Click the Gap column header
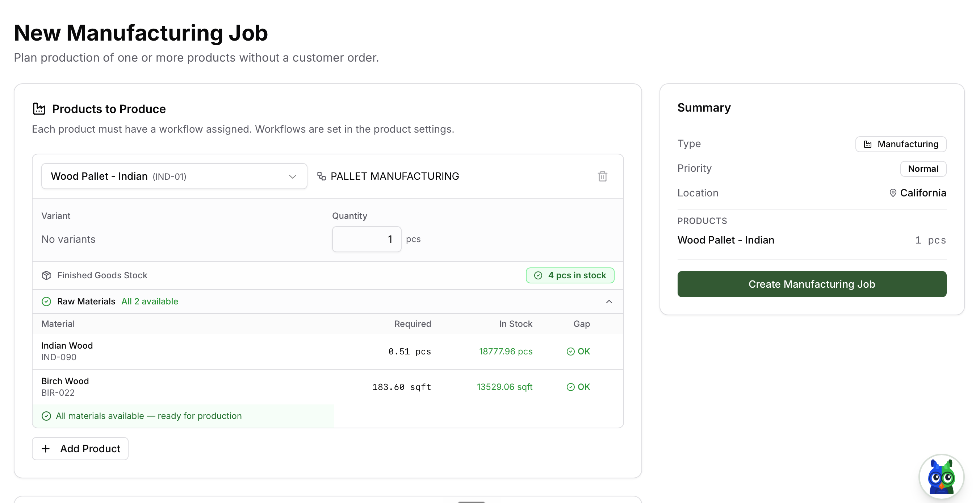The width and height of the screenshot is (980, 503). [582, 324]
